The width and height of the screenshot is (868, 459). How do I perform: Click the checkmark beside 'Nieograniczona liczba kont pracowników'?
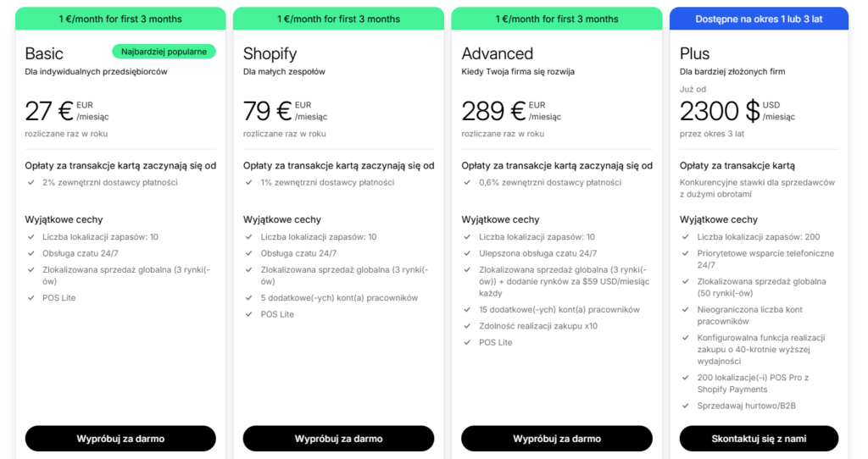tap(685, 310)
